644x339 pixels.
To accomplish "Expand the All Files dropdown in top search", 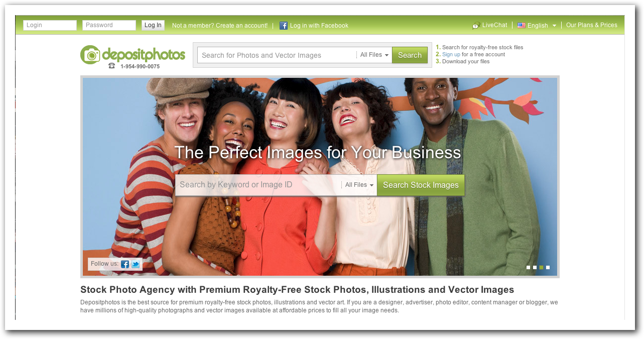I will 374,55.
